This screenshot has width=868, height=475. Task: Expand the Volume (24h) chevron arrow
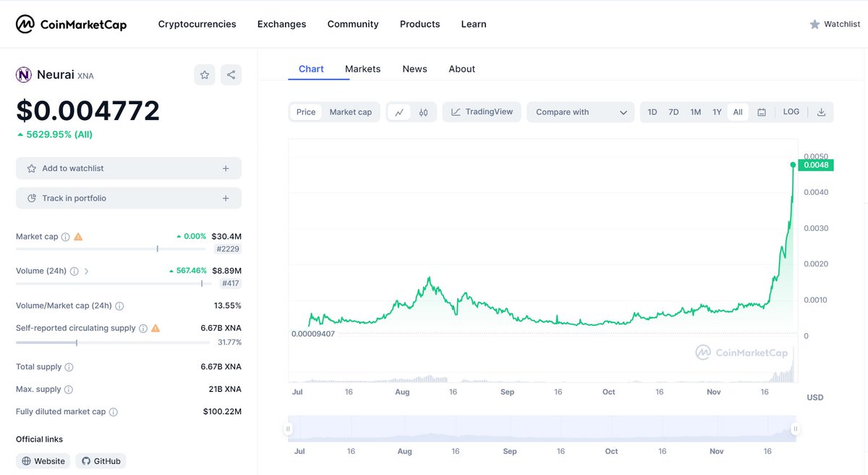pyautogui.click(x=87, y=272)
